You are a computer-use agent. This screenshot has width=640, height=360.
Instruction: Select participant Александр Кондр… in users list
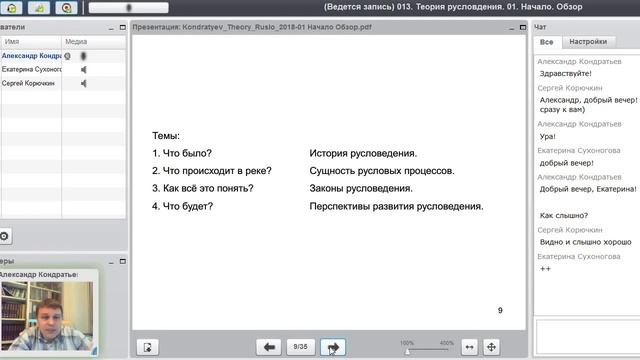coord(31,56)
